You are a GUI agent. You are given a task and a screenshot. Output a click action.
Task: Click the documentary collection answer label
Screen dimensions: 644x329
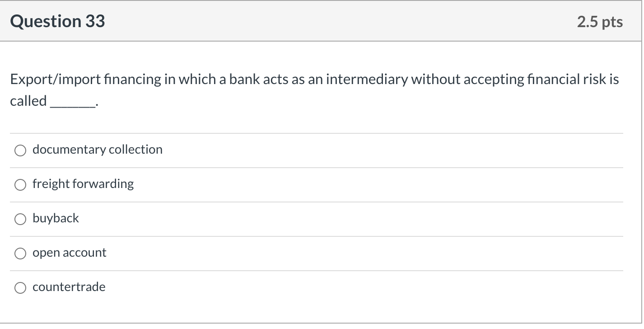[97, 150]
